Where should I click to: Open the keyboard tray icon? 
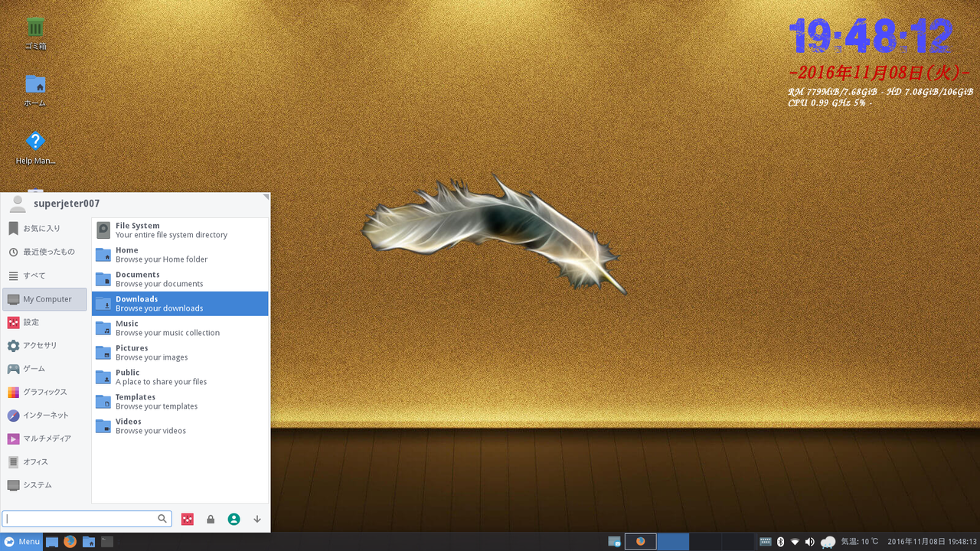(766, 542)
